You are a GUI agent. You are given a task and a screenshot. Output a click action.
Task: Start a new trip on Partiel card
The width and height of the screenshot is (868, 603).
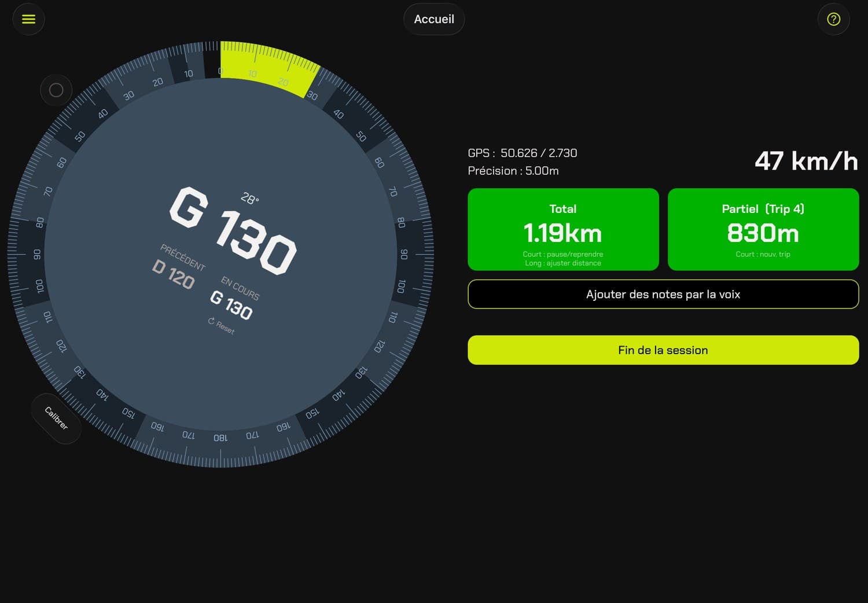point(763,229)
